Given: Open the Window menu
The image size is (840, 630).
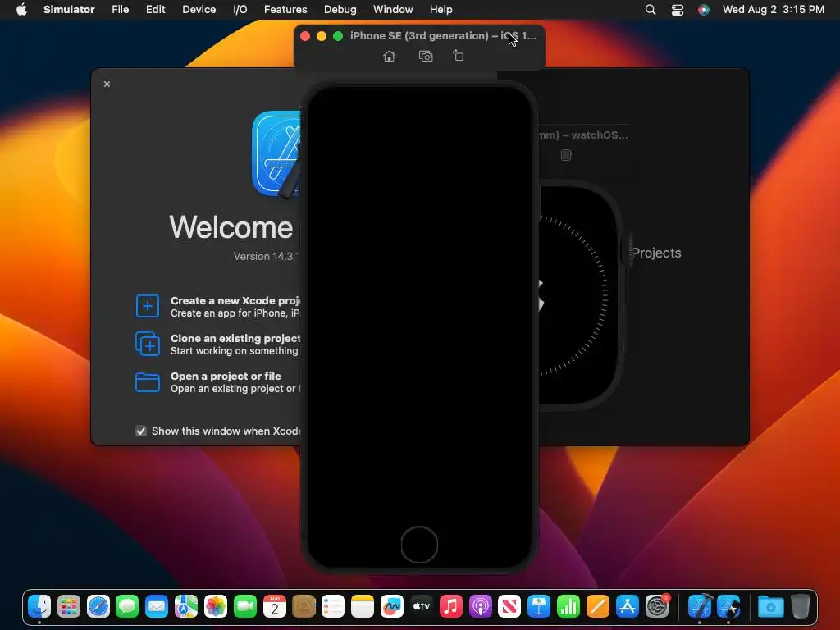Looking at the screenshot, I should pos(393,9).
